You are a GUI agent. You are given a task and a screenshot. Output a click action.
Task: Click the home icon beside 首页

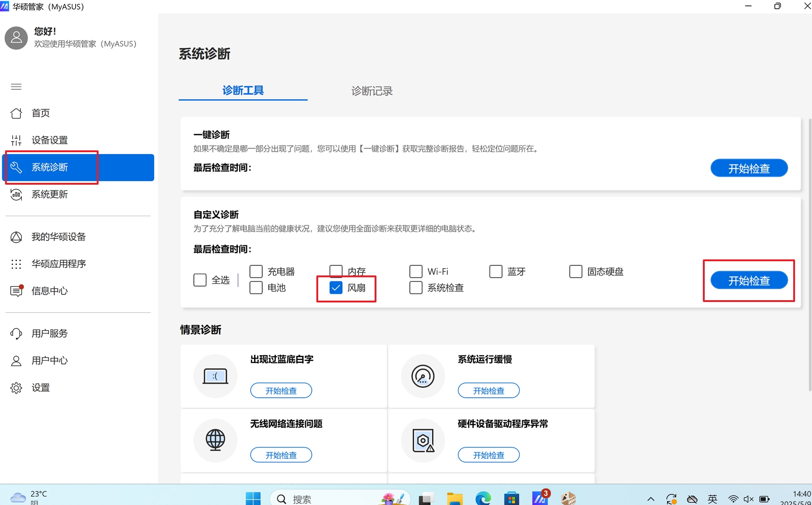[x=16, y=113]
